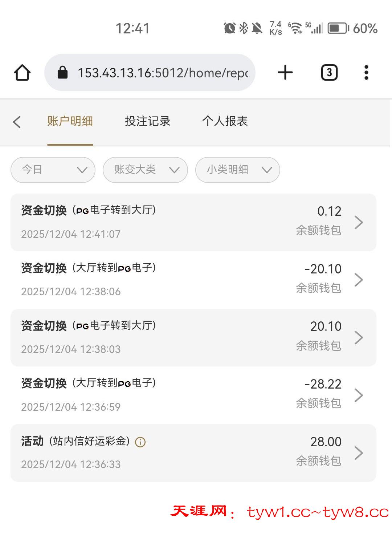Image resolution: width=392 pixels, height=536 pixels.
Task: Tap the battery icon in status bar
Action: [x=338, y=28]
